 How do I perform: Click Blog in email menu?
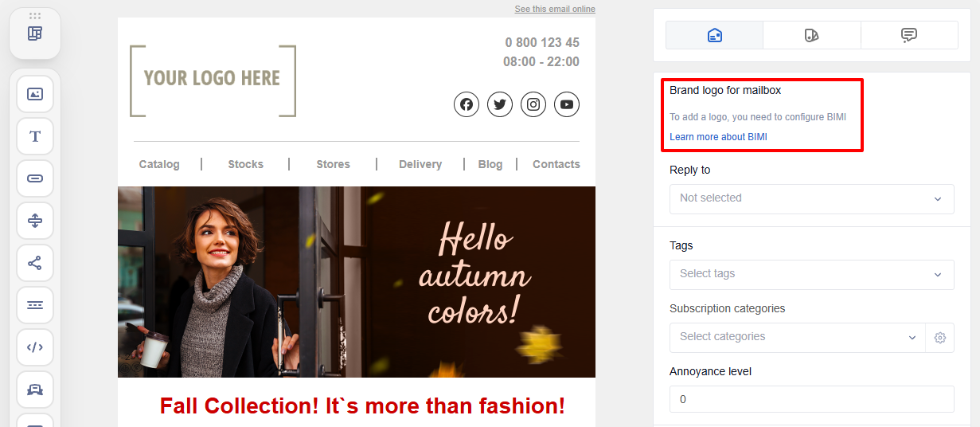(x=490, y=164)
